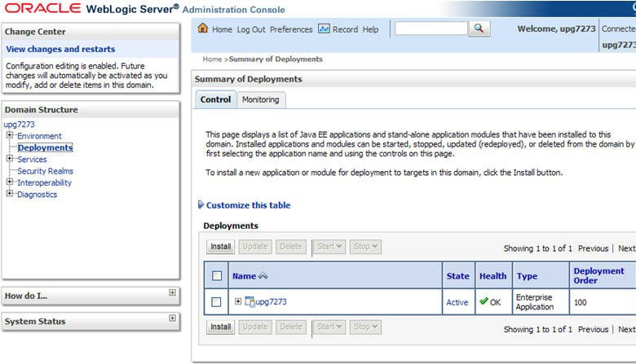
Task: Select Environment in Domain Structure
Action: (x=39, y=136)
